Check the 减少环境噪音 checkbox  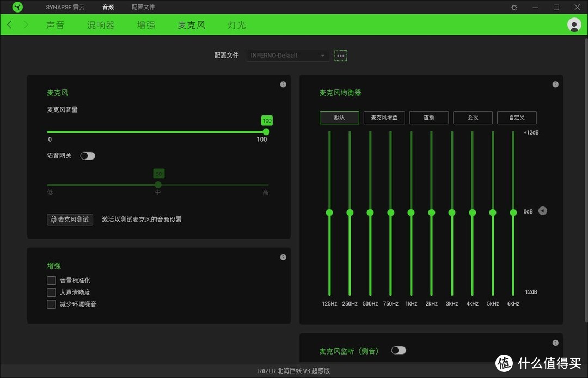(51, 304)
